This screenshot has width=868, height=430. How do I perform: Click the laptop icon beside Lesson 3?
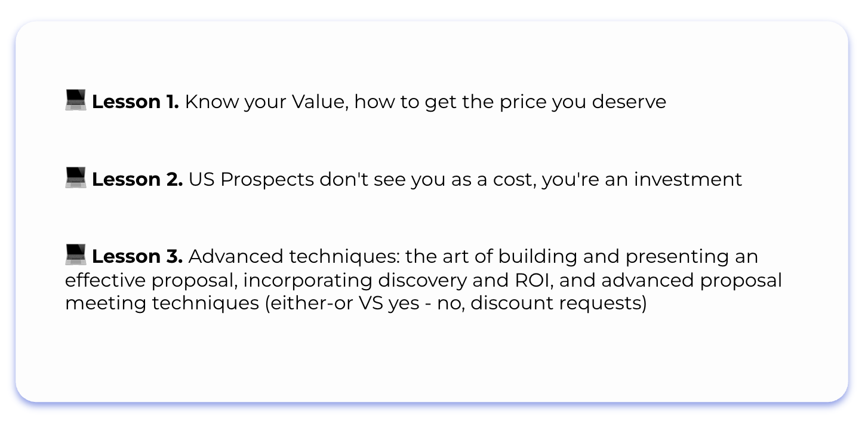pyautogui.click(x=76, y=255)
